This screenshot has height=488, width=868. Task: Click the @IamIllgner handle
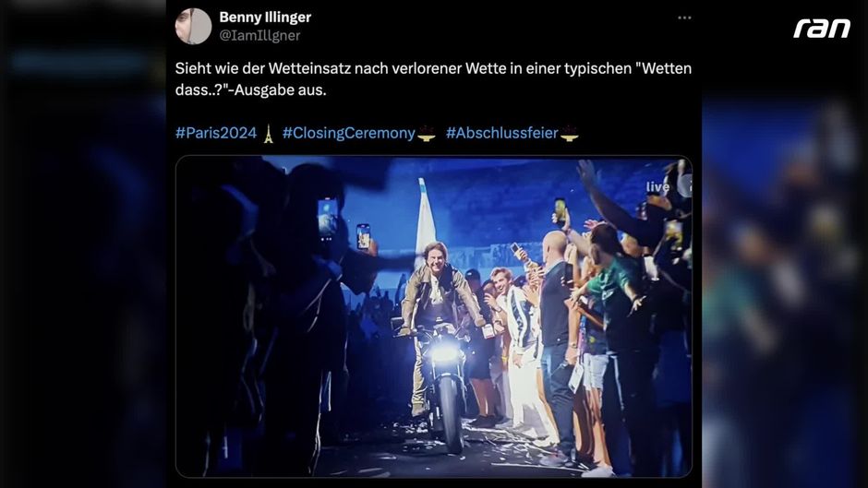[259, 35]
